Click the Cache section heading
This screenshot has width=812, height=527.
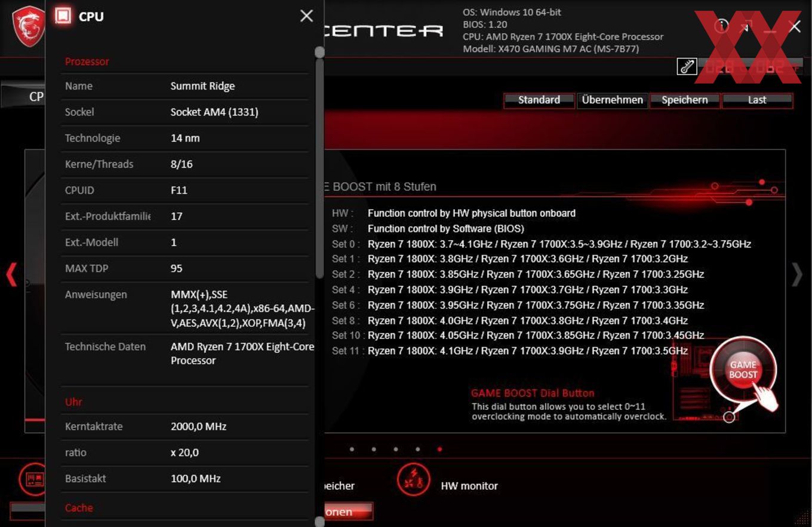tap(79, 508)
